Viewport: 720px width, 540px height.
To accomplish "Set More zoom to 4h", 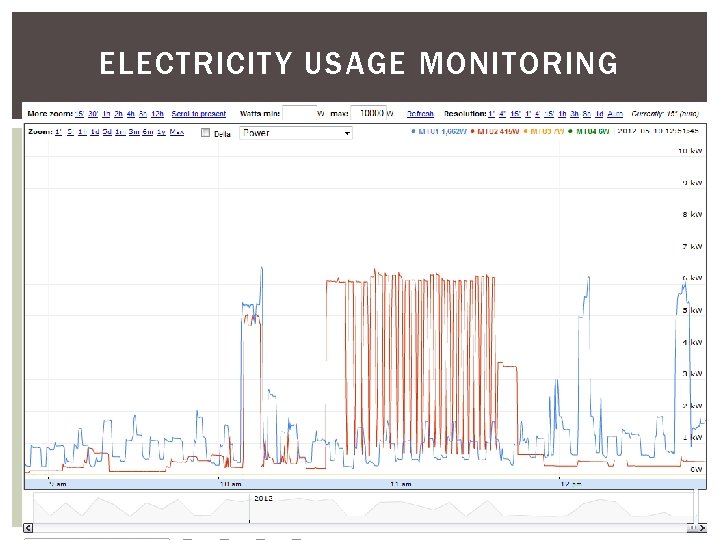I will [131, 113].
